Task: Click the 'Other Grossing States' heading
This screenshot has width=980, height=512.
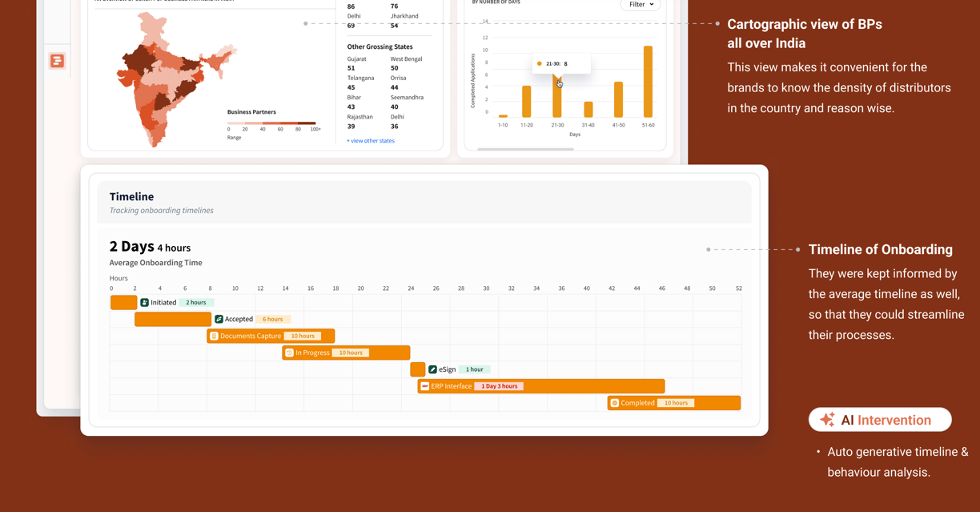Action: [x=380, y=46]
